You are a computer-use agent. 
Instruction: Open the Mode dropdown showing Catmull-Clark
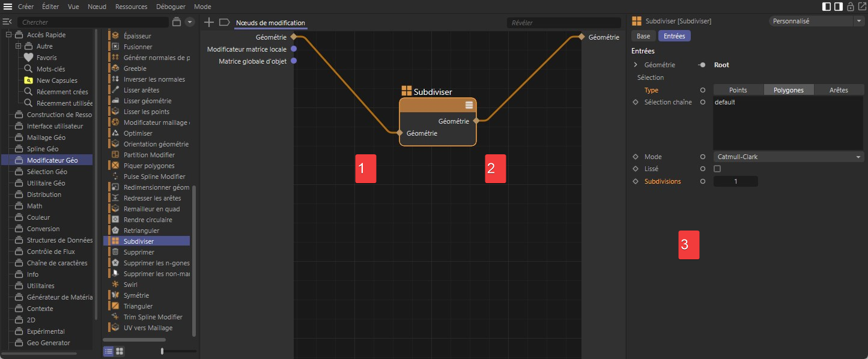(x=788, y=157)
